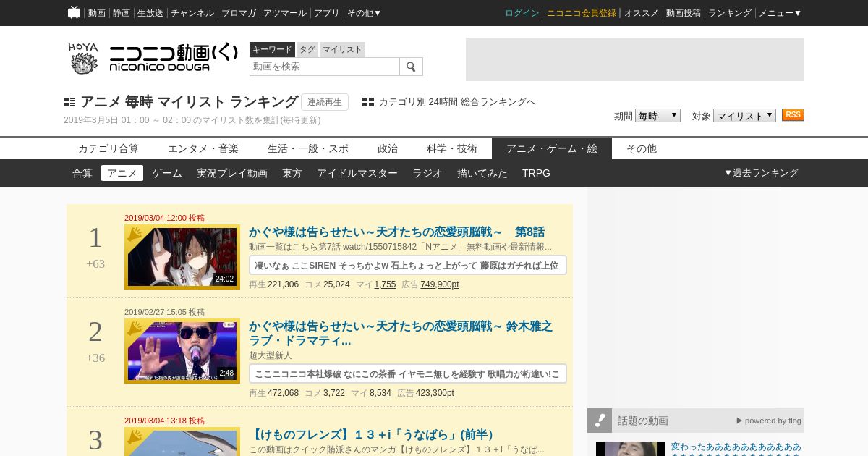
Task: Click the magnifier search button
Action: [411, 67]
